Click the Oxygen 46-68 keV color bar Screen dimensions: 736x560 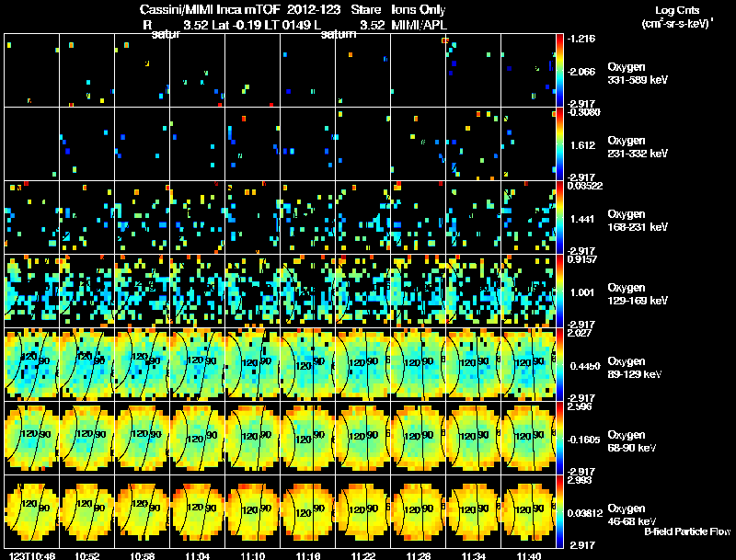coord(559,511)
